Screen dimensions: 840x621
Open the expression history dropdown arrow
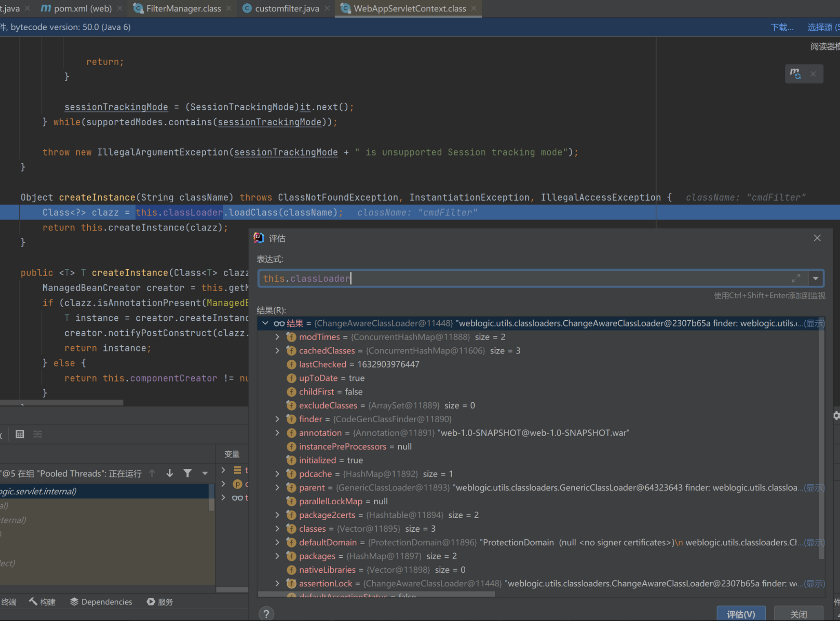[x=816, y=279]
